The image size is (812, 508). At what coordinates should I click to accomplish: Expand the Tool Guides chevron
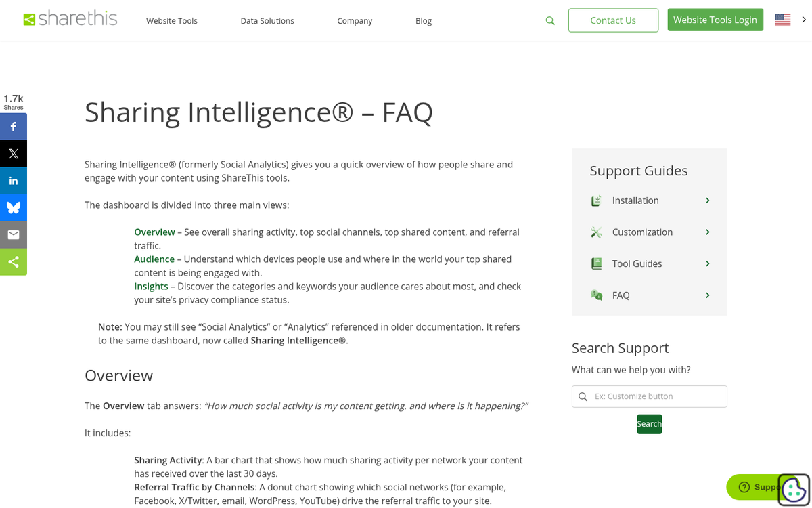click(707, 263)
